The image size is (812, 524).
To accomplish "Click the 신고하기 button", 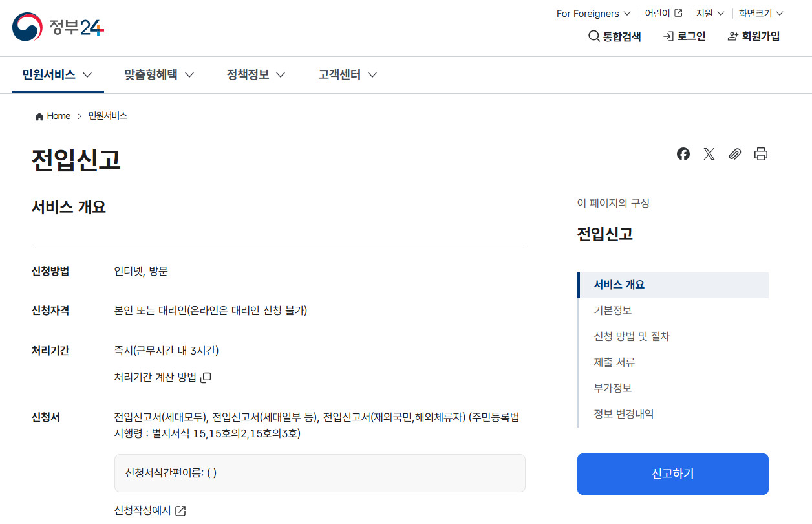I will pyautogui.click(x=673, y=474).
